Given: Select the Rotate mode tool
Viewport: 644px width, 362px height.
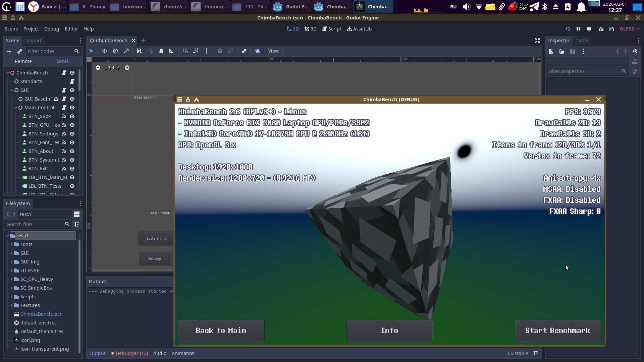Looking at the screenshot, I should click(115, 51).
